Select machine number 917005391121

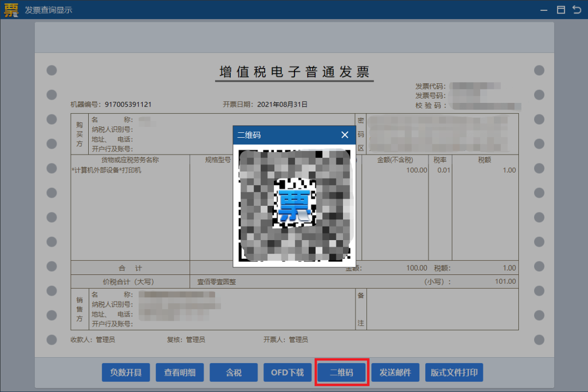click(128, 105)
